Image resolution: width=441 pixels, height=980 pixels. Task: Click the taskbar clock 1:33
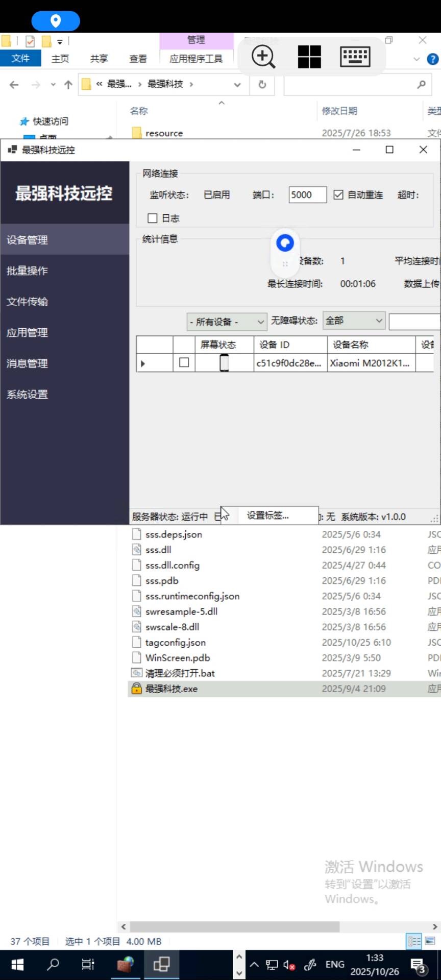click(x=375, y=958)
